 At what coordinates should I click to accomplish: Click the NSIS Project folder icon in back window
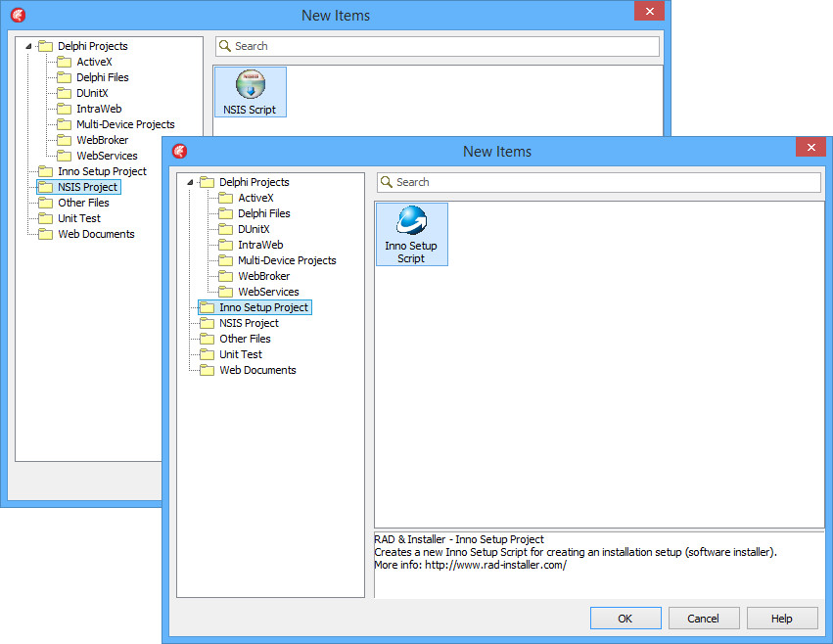(46, 187)
